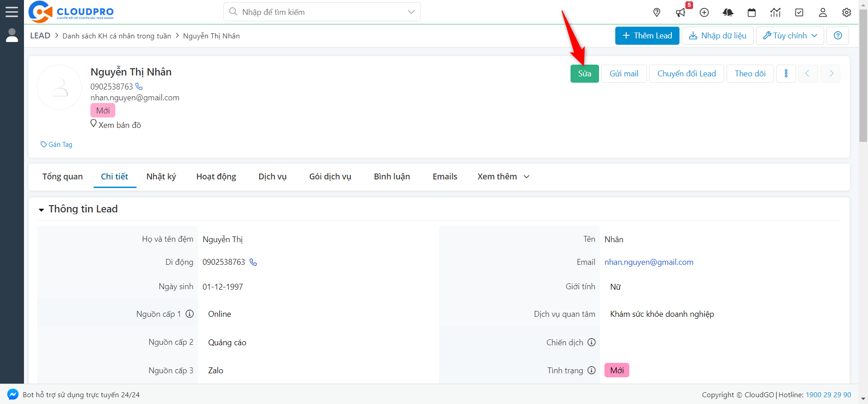Click in the Nhập để tìm kiếm search field
This screenshot has width=868, height=404.
(x=322, y=12)
